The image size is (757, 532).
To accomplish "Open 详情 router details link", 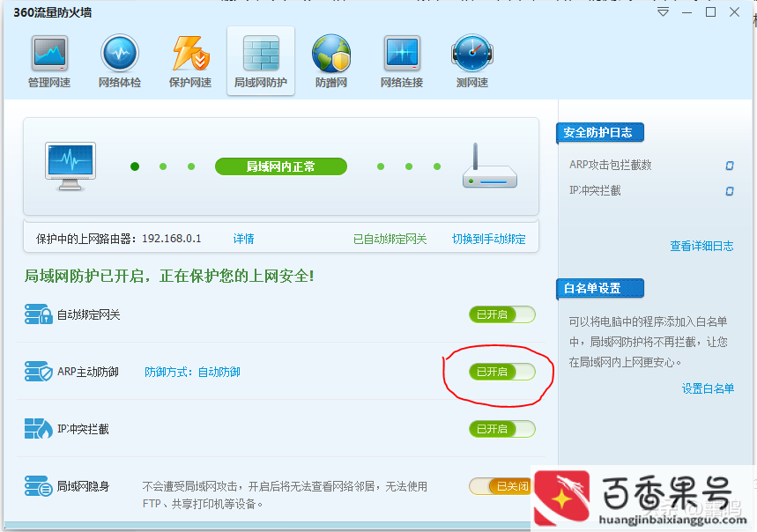I will 243,239.
